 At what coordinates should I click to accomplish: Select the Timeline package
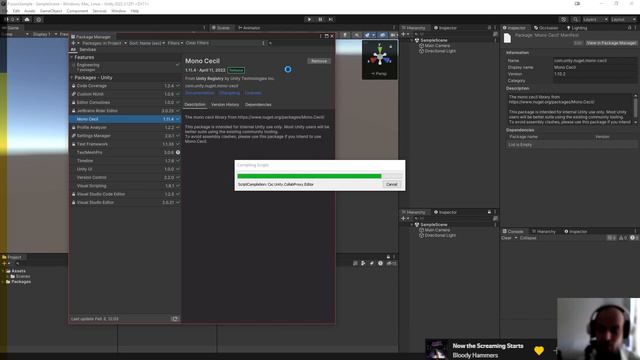pyautogui.click(x=125, y=161)
